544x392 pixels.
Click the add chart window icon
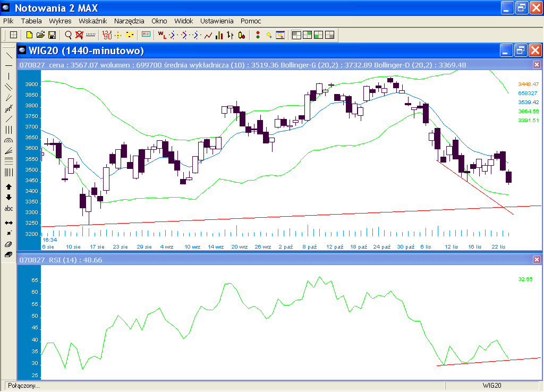(280, 35)
